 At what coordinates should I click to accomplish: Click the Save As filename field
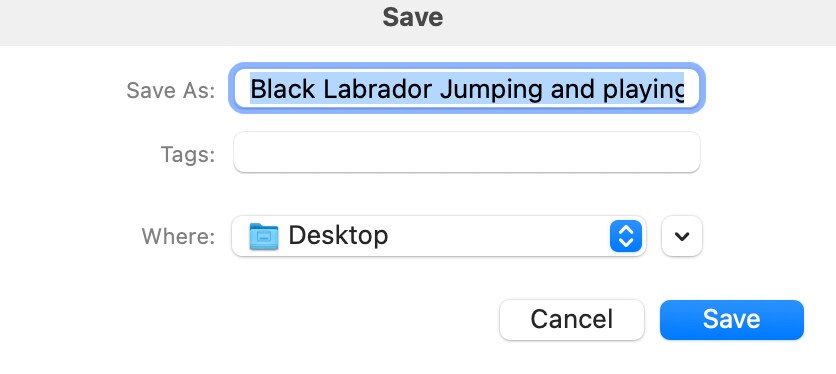coord(467,88)
